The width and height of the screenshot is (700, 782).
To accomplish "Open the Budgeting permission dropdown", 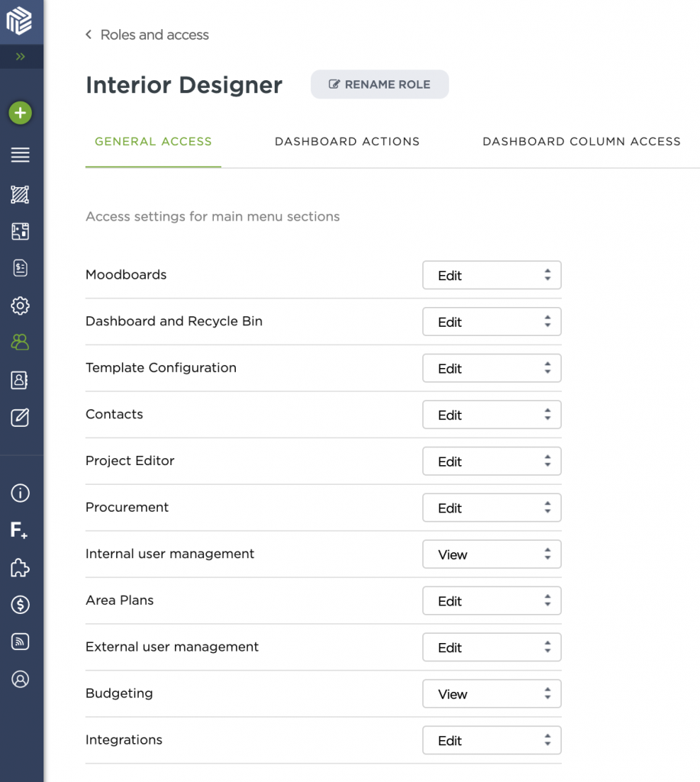I will (x=492, y=693).
